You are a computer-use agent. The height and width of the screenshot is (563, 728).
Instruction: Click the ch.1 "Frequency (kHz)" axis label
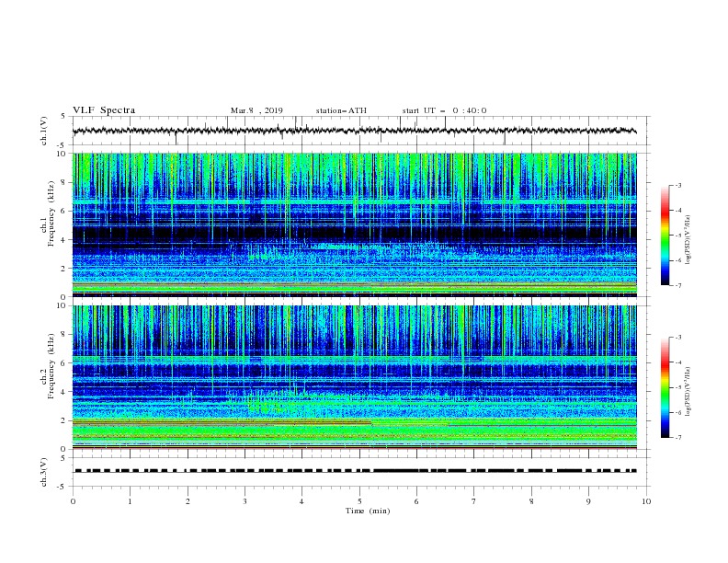[x=51, y=213]
